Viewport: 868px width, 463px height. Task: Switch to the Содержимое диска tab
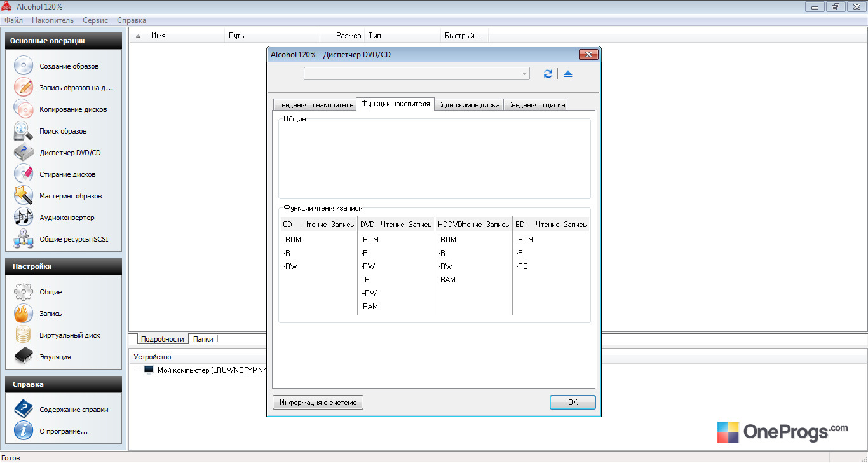[x=469, y=105]
